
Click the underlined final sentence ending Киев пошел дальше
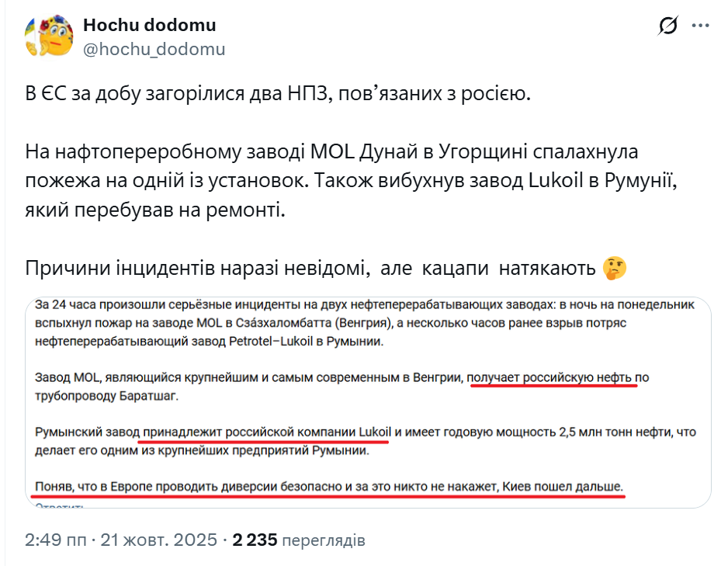pyautogui.click(x=329, y=487)
